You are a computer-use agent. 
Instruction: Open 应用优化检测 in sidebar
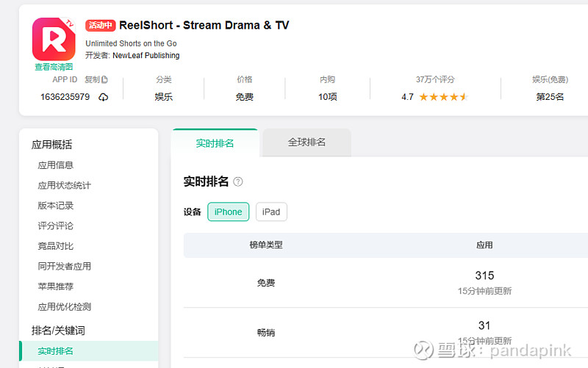click(x=64, y=307)
